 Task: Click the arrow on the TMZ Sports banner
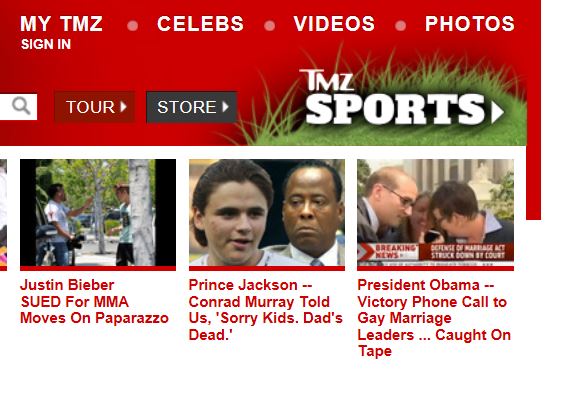498,112
